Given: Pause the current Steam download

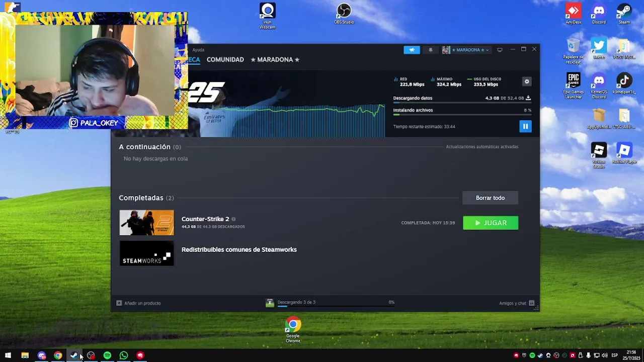Looking at the screenshot, I should (x=525, y=126).
